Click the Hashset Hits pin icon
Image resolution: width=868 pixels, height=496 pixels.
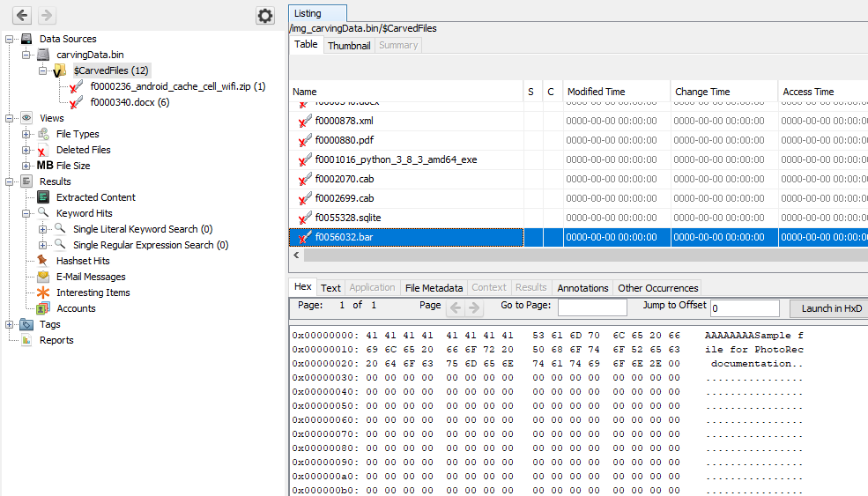(42, 261)
